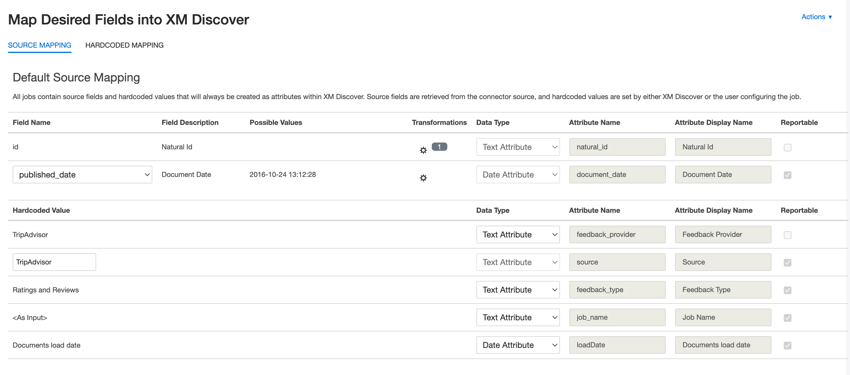This screenshot has width=850, height=375.
Task: Select the Source Mapping tab
Action: point(40,46)
